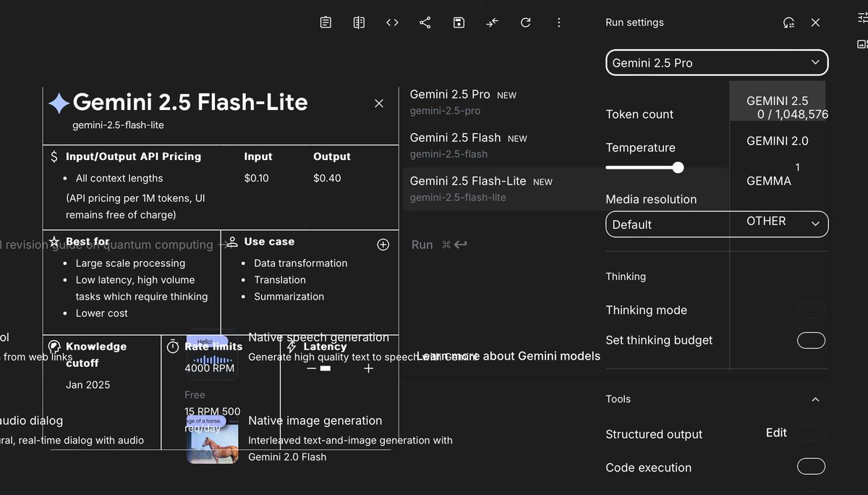Click the plus icon under Latency
This screenshot has height=495, width=868.
coord(368,368)
